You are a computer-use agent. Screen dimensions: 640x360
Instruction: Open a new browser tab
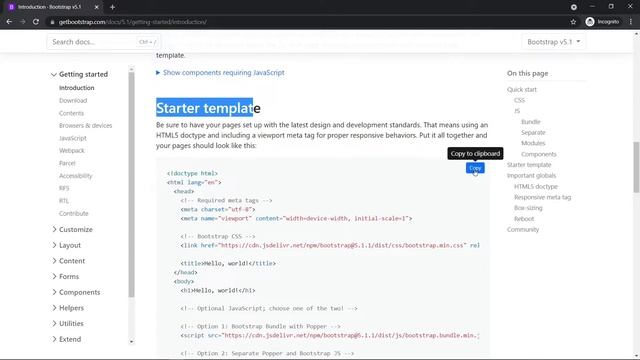112,7
